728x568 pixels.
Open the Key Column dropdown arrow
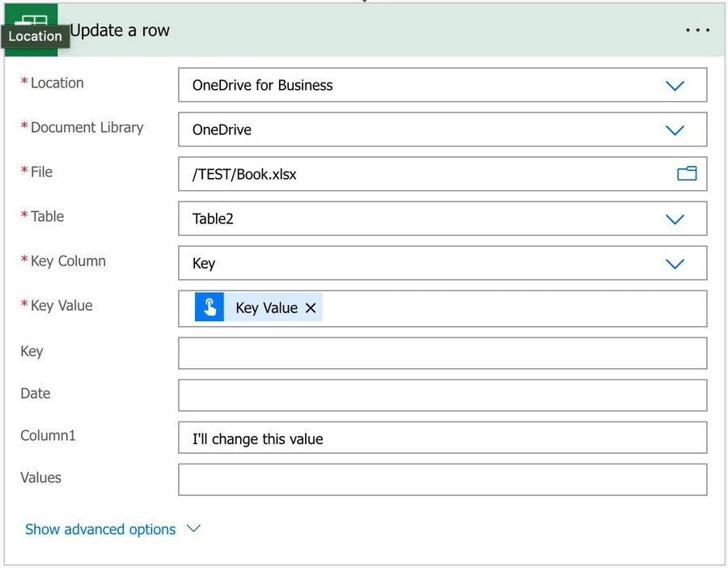[x=675, y=264]
